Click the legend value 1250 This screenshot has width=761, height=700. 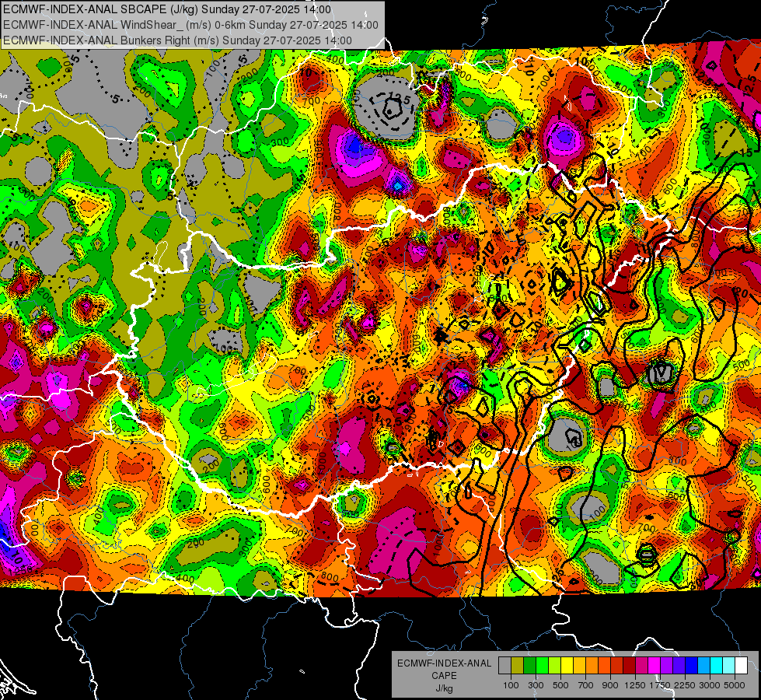point(635,685)
